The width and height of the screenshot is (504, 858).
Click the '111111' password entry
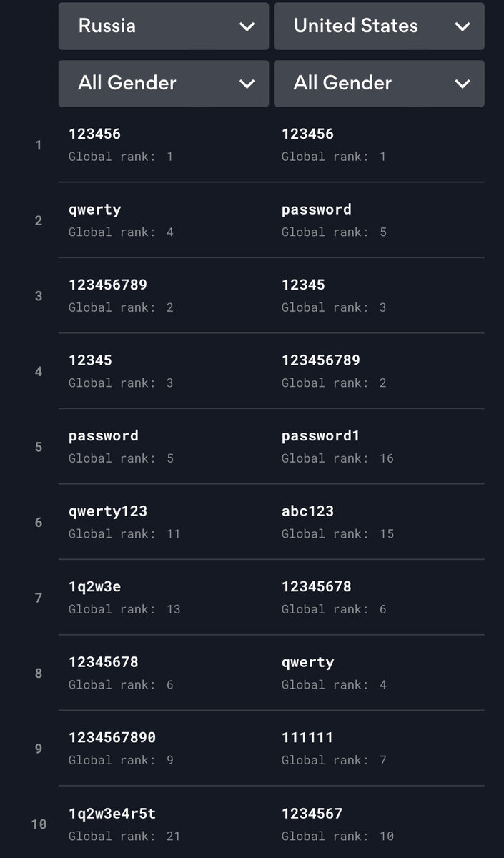[x=307, y=738]
